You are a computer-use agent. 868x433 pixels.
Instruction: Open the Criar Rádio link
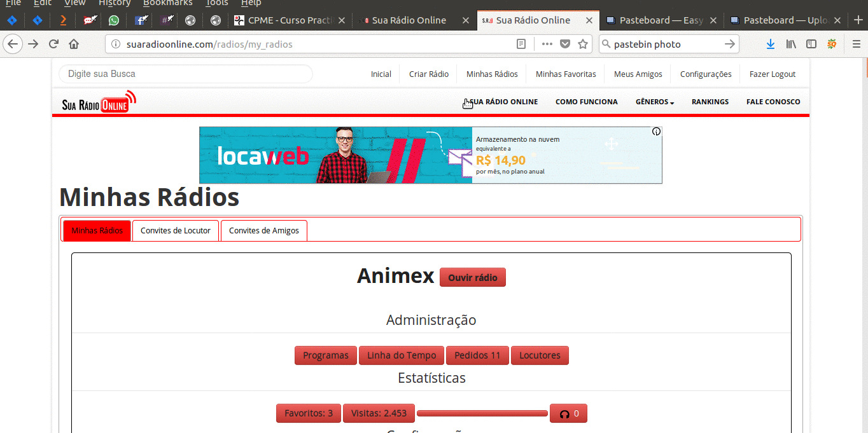(429, 74)
